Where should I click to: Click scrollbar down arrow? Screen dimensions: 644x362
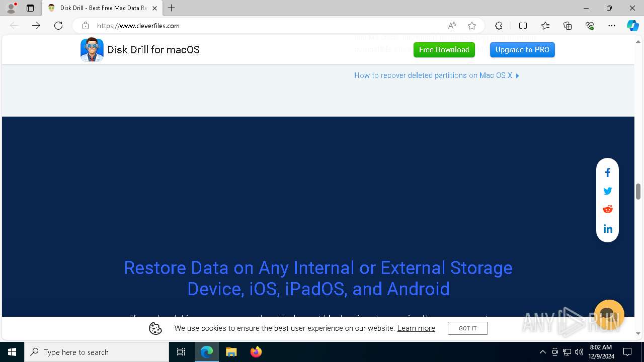(x=638, y=333)
